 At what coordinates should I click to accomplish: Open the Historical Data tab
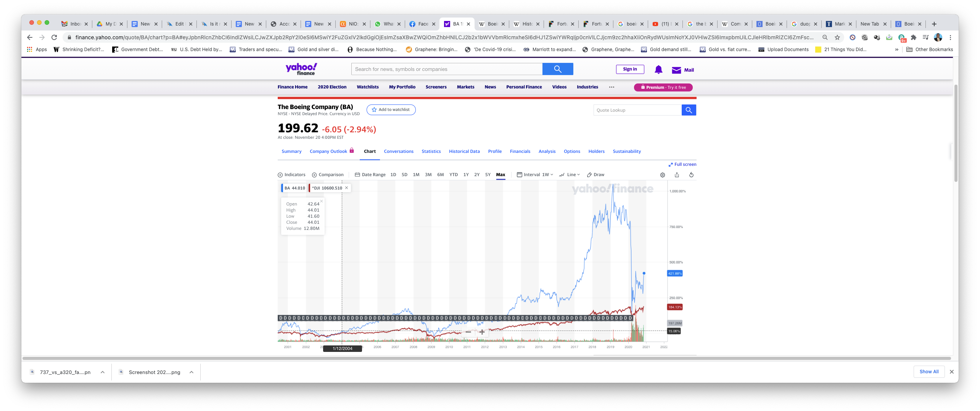(464, 151)
